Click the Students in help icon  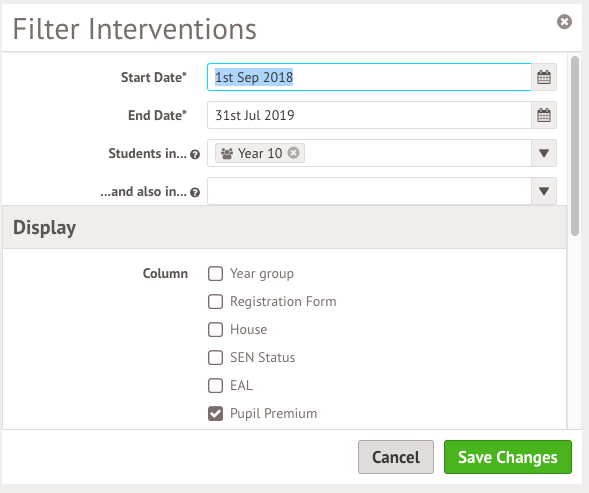(x=195, y=154)
